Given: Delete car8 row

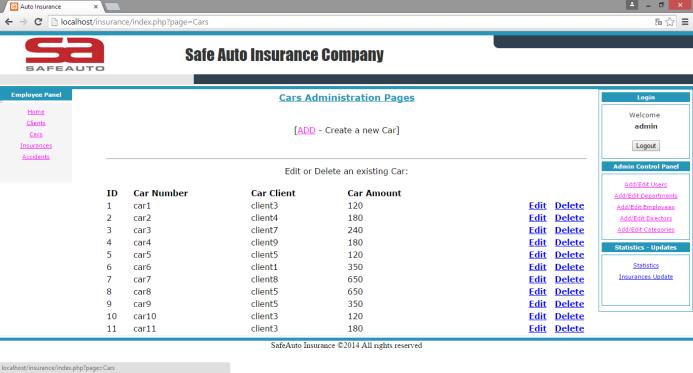Looking at the screenshot, I should (x=569, y=292).
